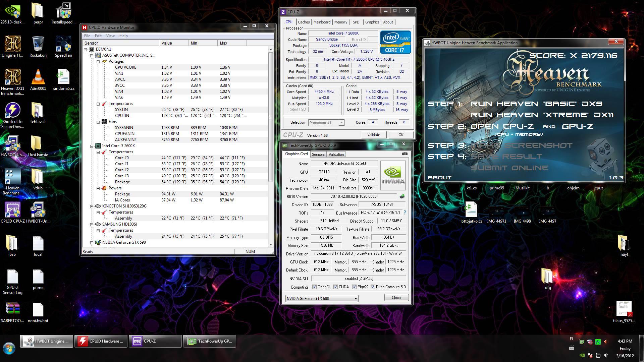The image size is (644, 362).
Task: Collapse the D3M0N1 root tree node
Action: click(86, 49)
